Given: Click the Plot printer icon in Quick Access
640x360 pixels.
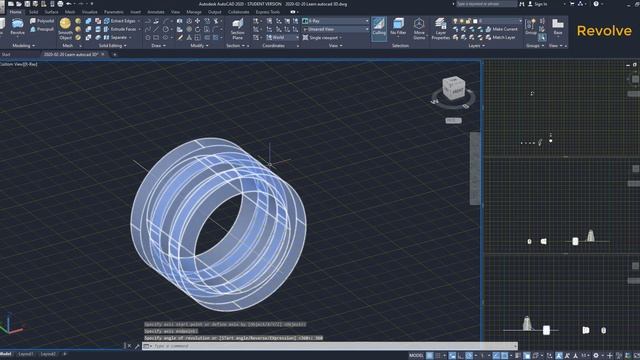Looking at the screenshot, I should pyautogui.click(x=60, y=4).
